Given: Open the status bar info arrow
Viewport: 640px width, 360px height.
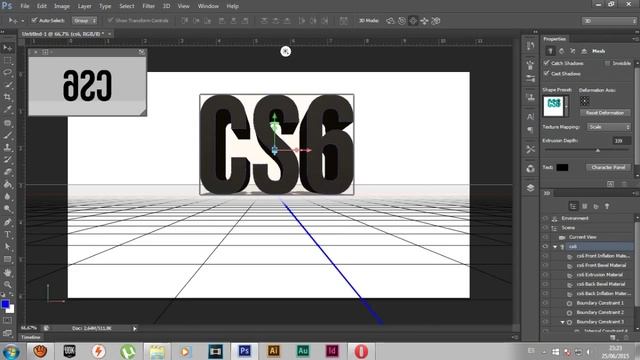Looking at the screenshot, I should (135, 328).
